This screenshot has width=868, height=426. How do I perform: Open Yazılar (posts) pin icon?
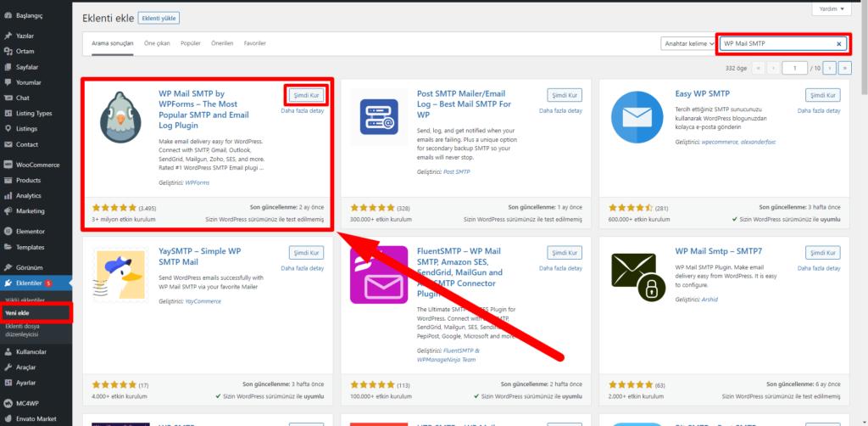(8, 36)
